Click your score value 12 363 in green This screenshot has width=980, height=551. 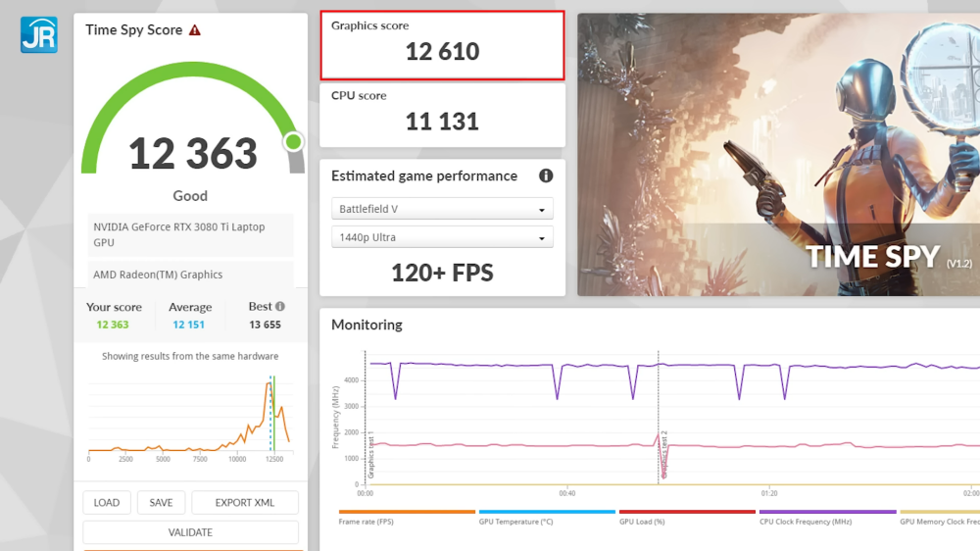113,325
